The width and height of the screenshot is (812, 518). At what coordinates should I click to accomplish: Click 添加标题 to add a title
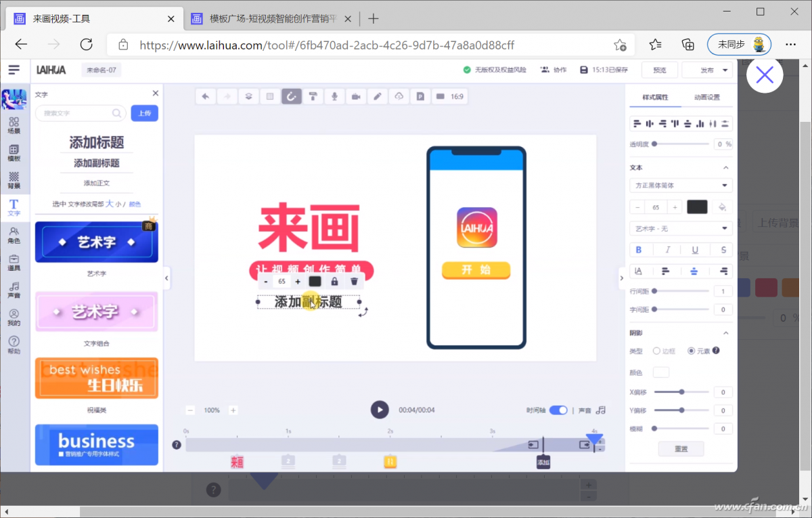pyautogui.click(x=97, y=143)
